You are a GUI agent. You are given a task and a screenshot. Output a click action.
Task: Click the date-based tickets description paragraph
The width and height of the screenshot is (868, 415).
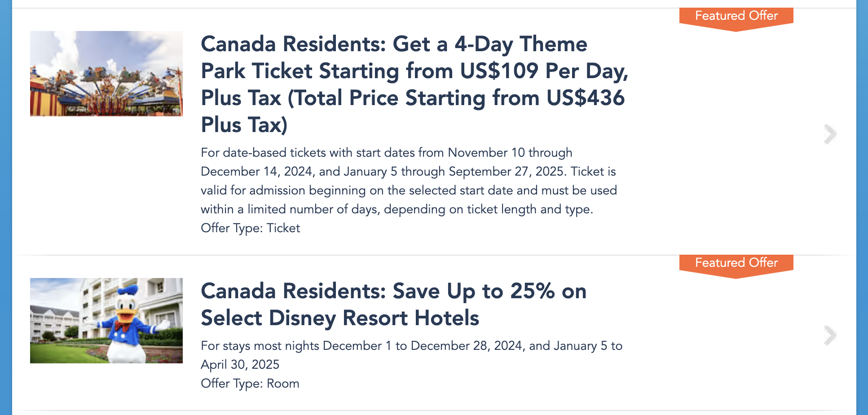click(409, 181)
